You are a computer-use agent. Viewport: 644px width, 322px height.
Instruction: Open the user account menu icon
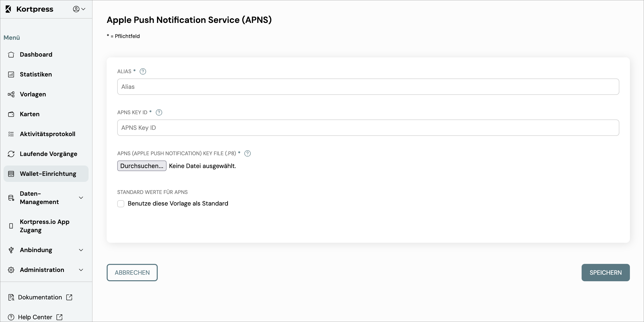tap(76, 9)
